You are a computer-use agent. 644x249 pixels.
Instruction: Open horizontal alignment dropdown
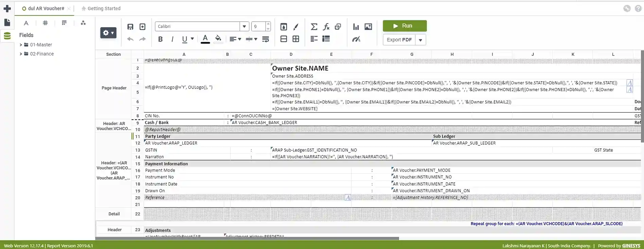[235, 39]
